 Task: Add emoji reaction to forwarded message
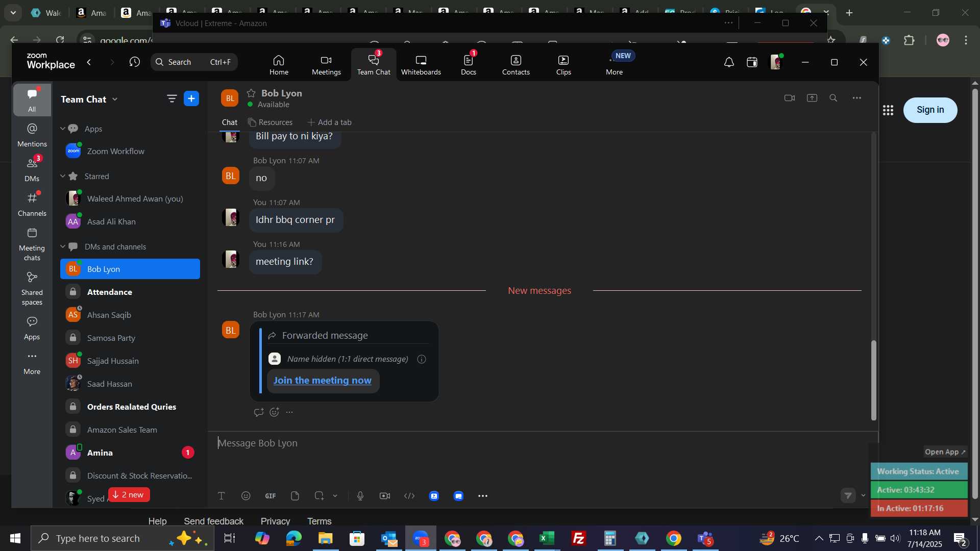(275, 412)
